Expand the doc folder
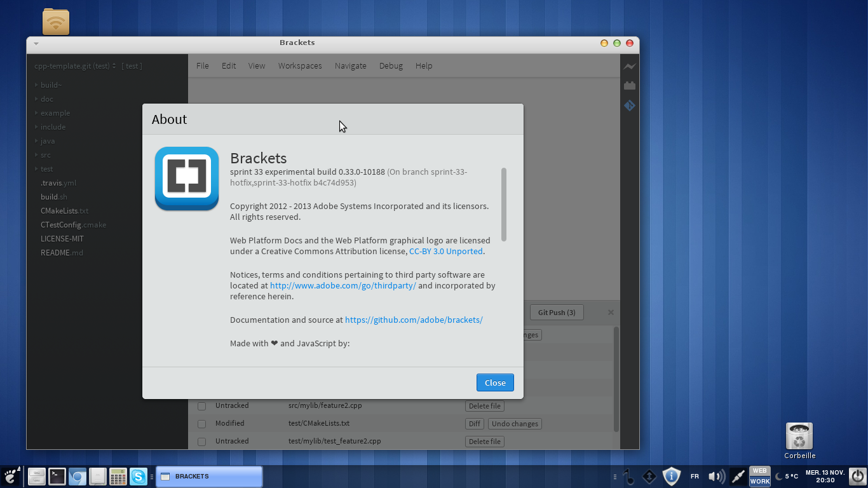 36,98
